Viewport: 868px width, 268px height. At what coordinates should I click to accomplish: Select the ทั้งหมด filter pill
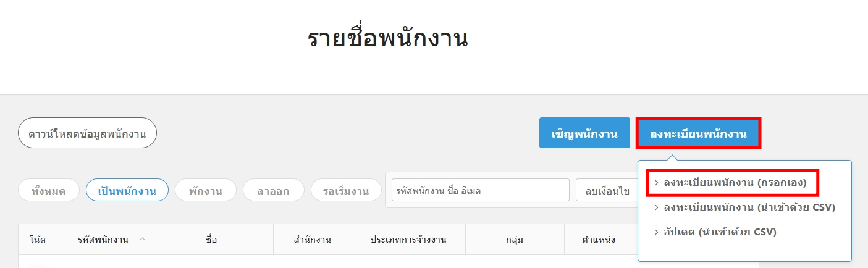coord(50,191)
